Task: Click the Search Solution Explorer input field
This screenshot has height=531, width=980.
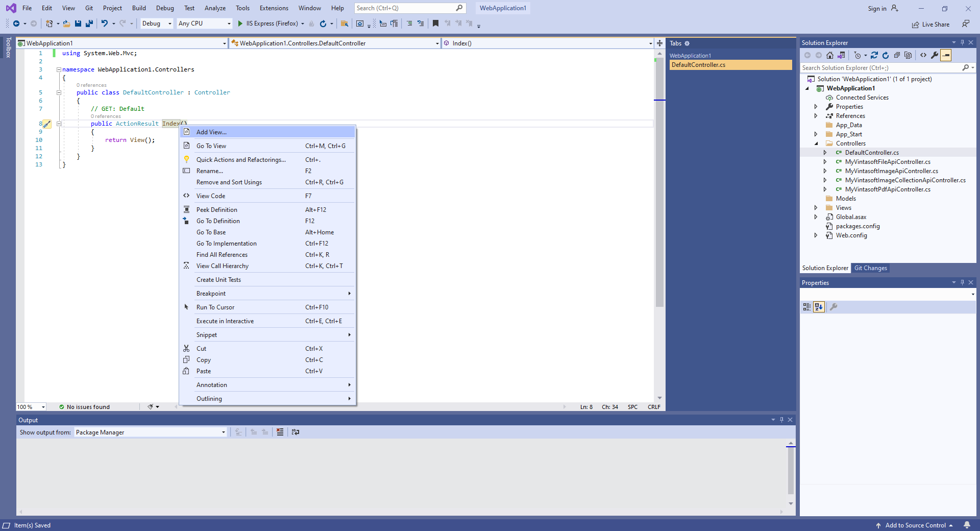Action: pos(880,68)
